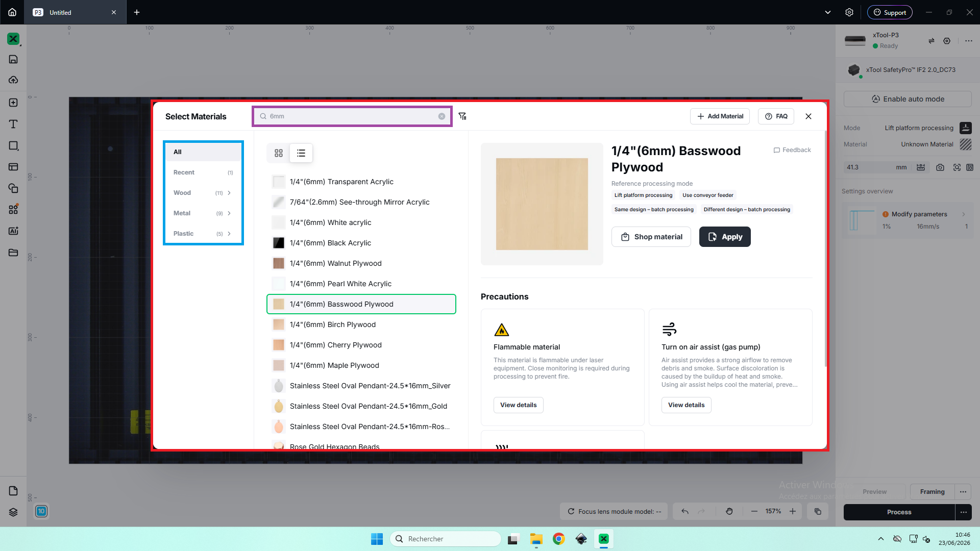Select the shape tool in sidebar
The image size is (980, 551).
pyautogui.click(x=13, y=146)
